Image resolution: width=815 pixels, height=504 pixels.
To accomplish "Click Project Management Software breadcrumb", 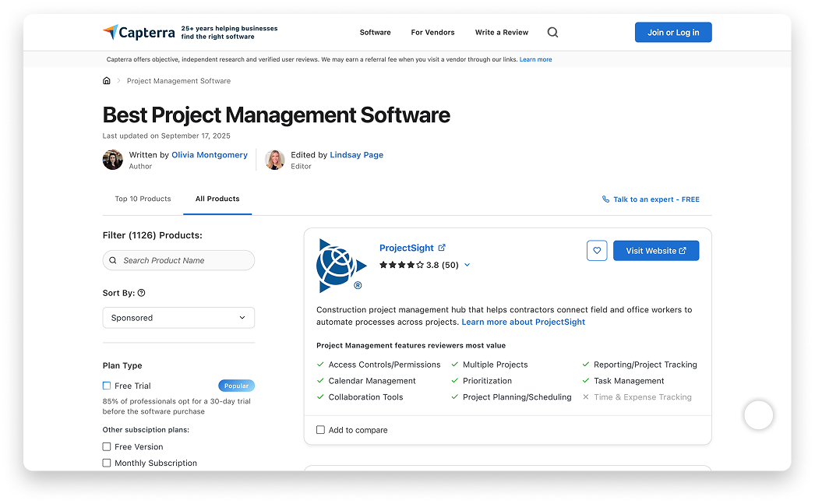I will point(178,80).
